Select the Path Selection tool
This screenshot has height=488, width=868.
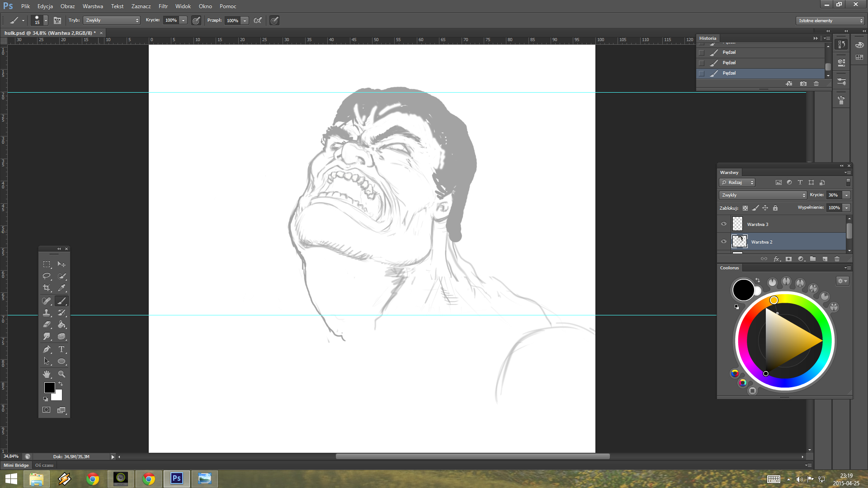(47, 361)
